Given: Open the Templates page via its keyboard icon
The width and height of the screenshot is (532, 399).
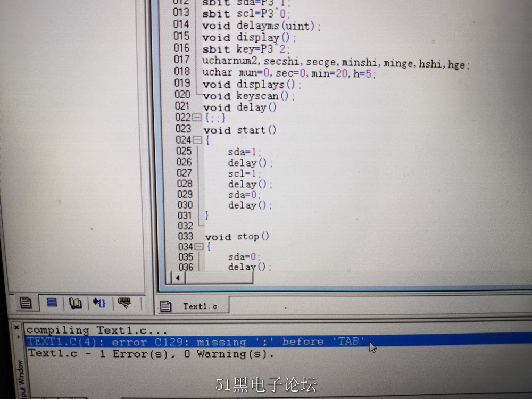Looking at the screenshot, I should (124, 303).
